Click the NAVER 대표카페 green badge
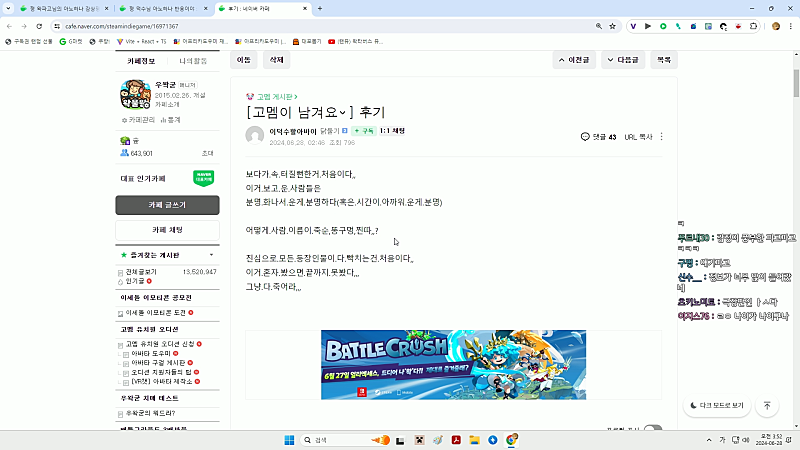800x450 pixels. click(x=204, y=178)
